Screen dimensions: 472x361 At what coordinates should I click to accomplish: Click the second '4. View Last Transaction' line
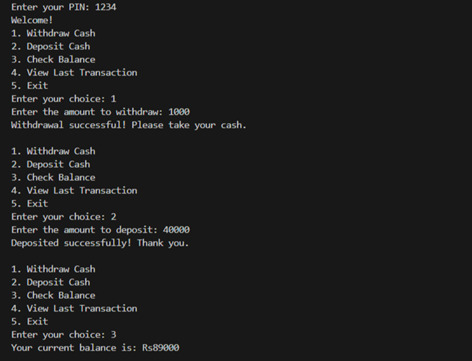pyautogui.click(x=74, y=190)
